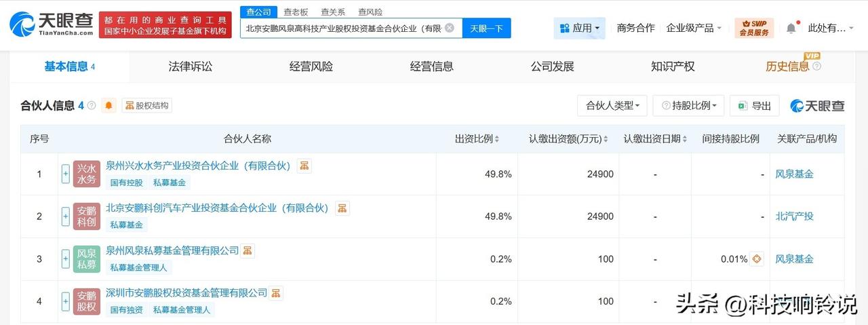The image size is (868, 325).
Task: Click the notification bell in the header
Action: point(791,28)
